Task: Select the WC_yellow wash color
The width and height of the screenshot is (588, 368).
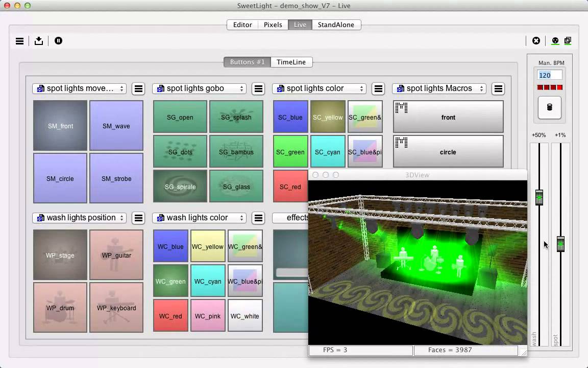Action: [x=208, y=246]
